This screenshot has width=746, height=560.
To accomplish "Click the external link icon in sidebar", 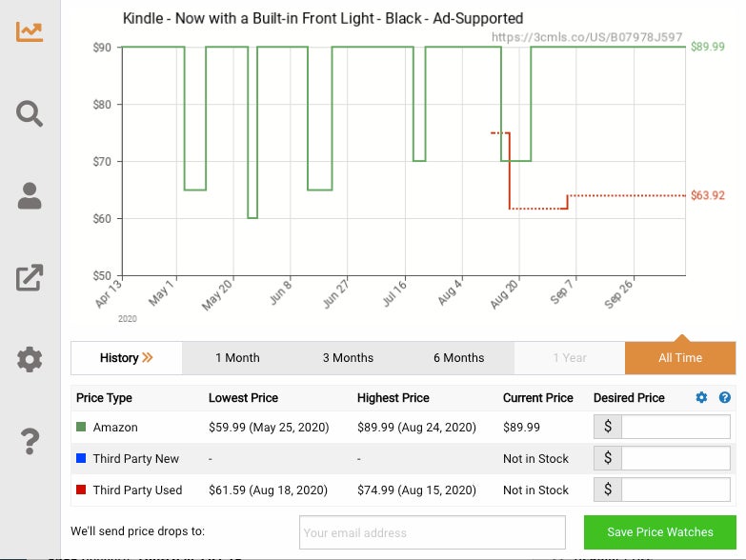I will pyautogui.click(x=30, y=278).
